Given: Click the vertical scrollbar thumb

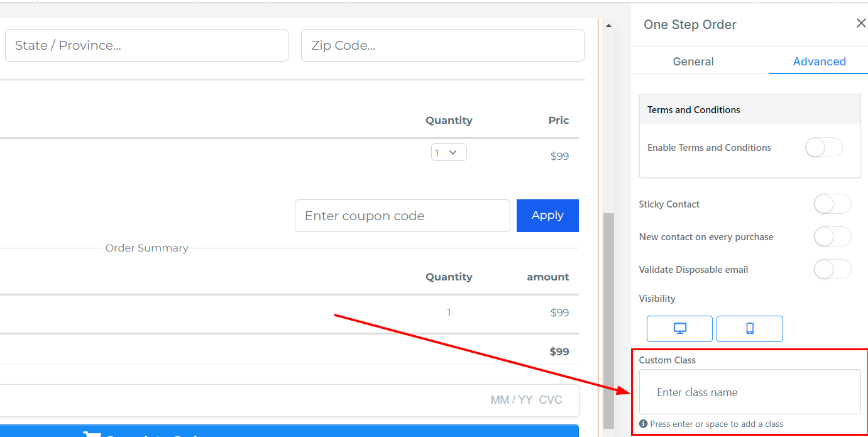Looking at the screenshot, I should (608, 321).
